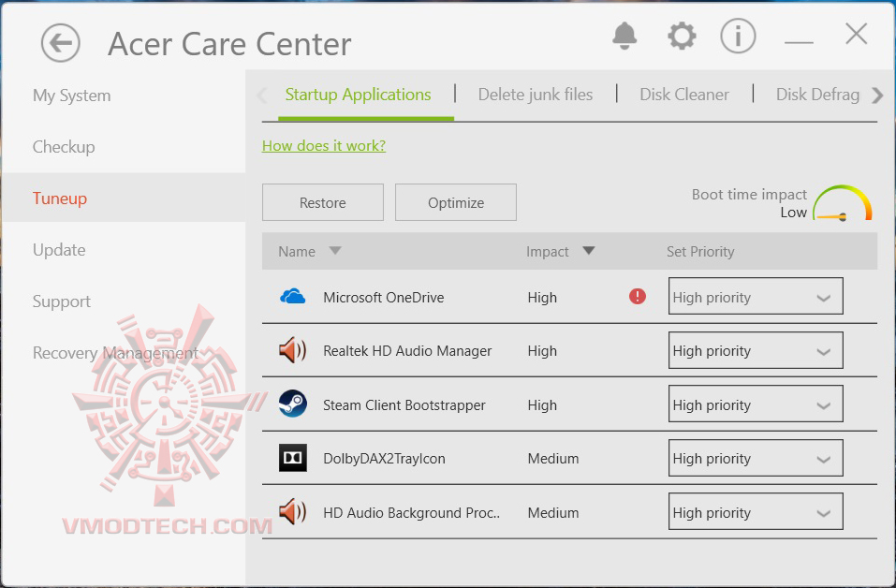This screenshot has width=896, height=588.
Task: Select Checkup in the sidebar
Action: coord(64,147)
